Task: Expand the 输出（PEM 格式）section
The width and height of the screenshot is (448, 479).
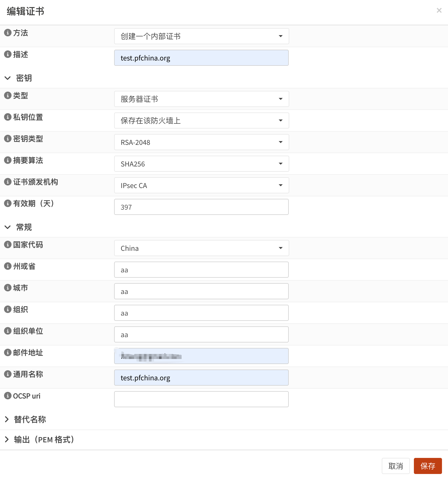Action: tap(7, 439)
